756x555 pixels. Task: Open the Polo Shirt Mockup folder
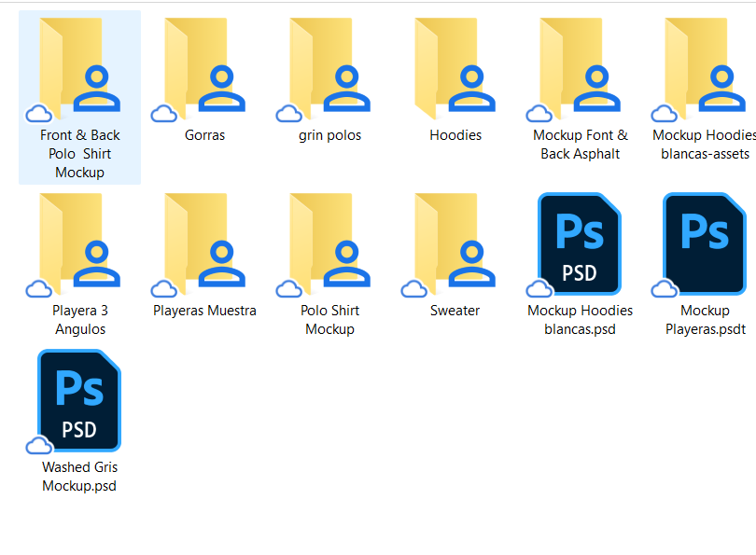(x=330, y=241)
